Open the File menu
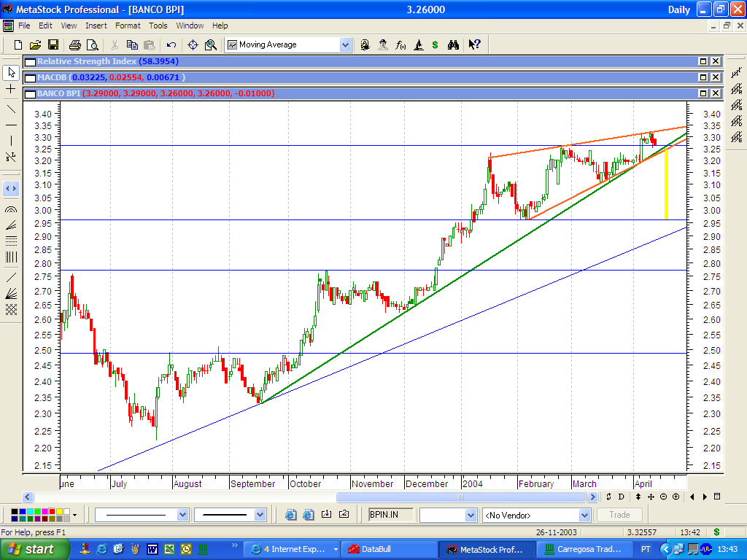The width and height of the screenshot is (747, 560). coord(24,26)
